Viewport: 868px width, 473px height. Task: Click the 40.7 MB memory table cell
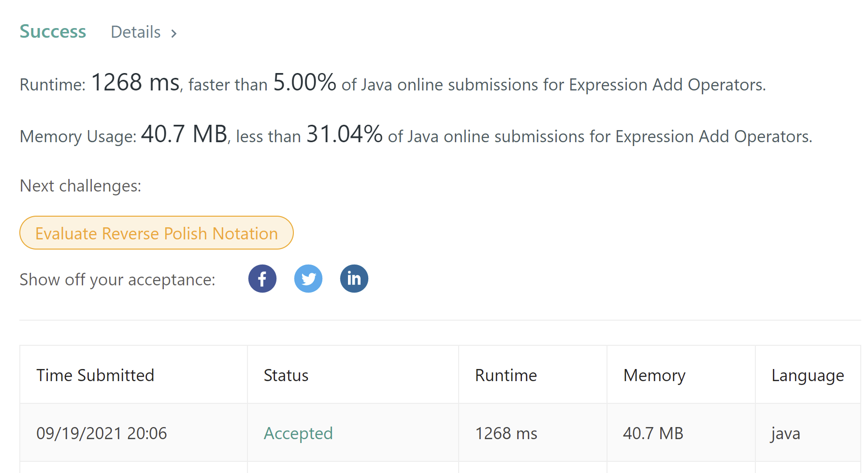(x=653, y=433)
